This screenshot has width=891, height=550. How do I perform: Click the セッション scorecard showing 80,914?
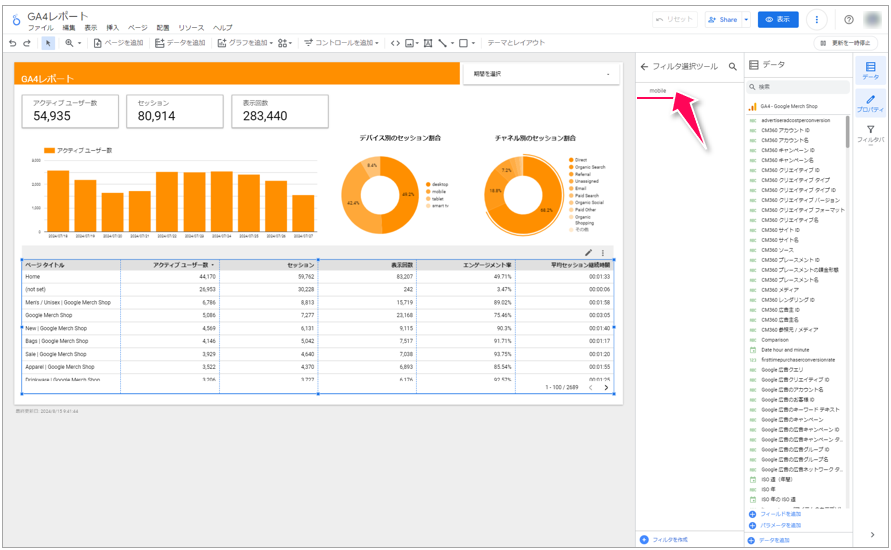pos(174,111)
